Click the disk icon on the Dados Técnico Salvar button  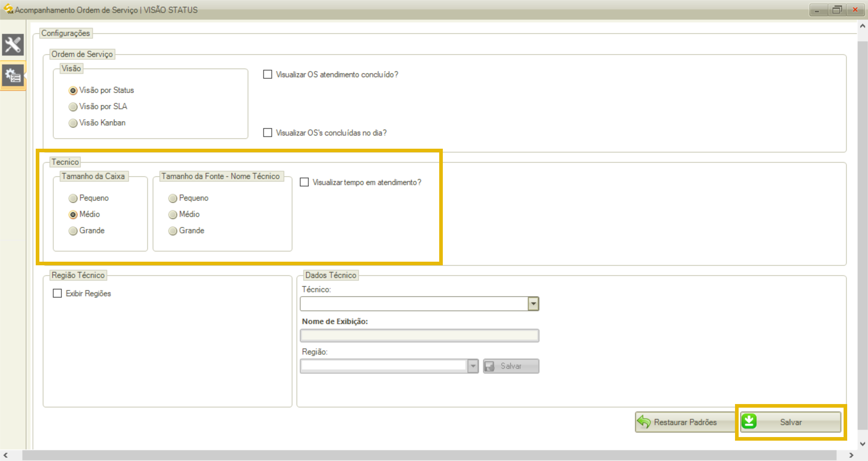[489, 366]
